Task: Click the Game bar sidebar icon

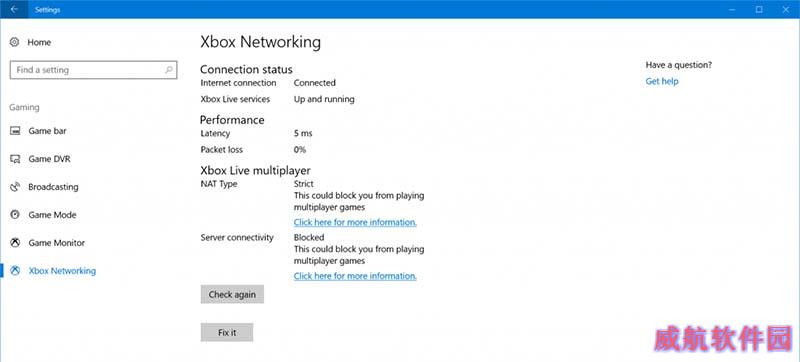Action: [x=15, y=131]
